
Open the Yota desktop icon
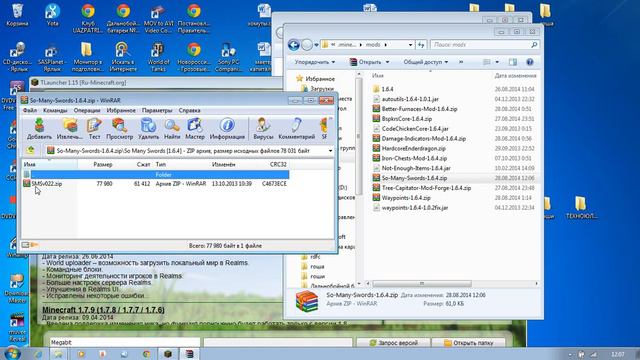[52, 15]
